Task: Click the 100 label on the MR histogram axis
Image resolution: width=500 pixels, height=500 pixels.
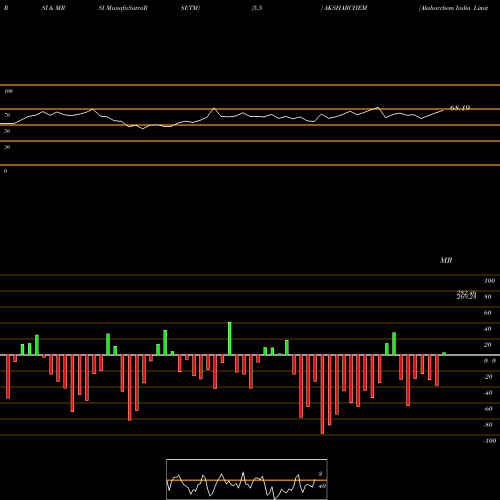Action: (x=489, y=281)
